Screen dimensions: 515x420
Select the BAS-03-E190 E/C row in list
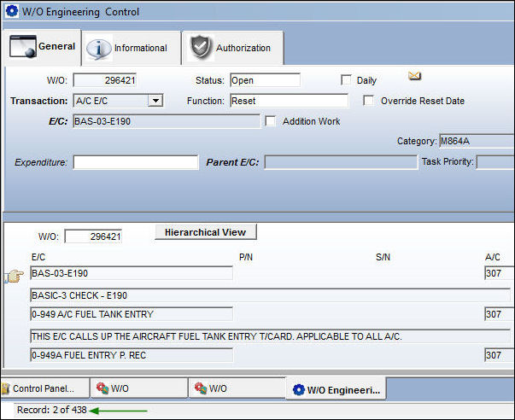click(x=132, y=273)
